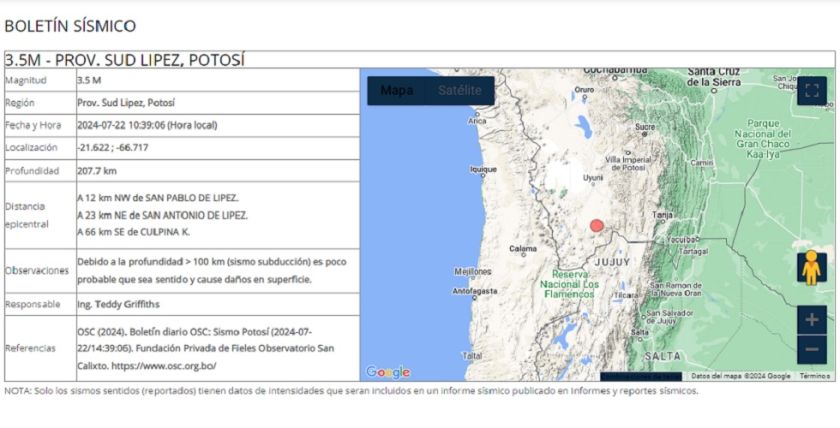Click the 'Oruro' city label on the map
The width and height of the screenshot is (840, 428).
[x=584, y=90]
